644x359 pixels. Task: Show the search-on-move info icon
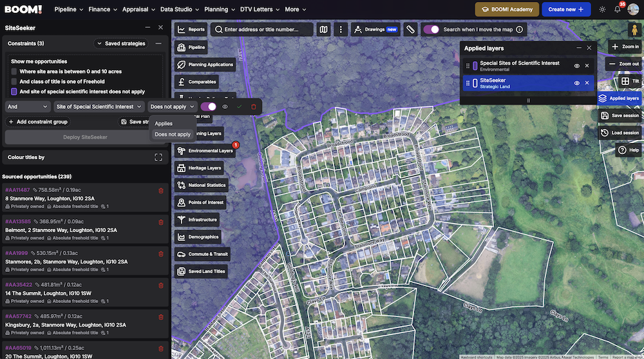point(519,30)
